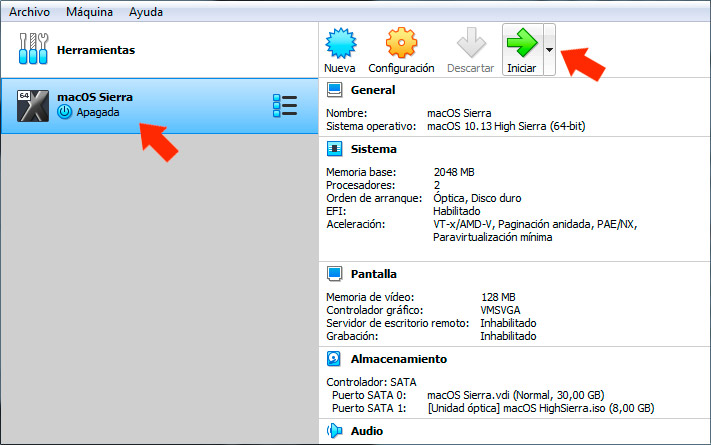Screen dimensions: 711x445
Task: Click the 2048 MB memory value
Action: [x=454, y=172]
